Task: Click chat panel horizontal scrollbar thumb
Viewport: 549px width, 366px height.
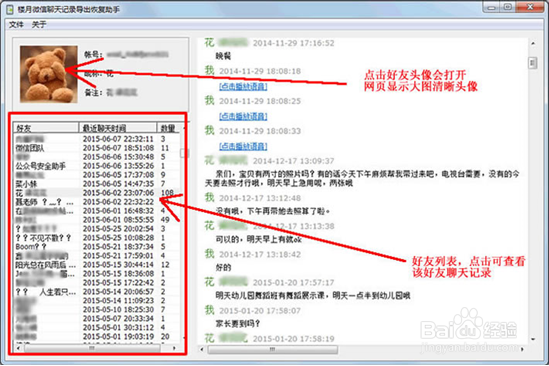Action: point(273,349)
